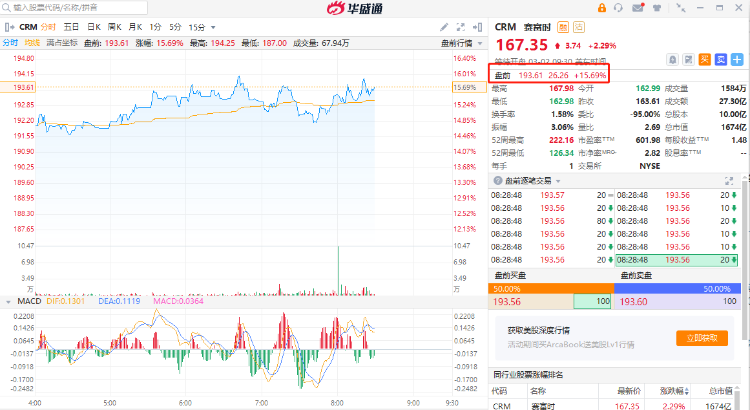The height and width of the screenshot is (410, 750).
Task: Click the blue sell (卖) icon
Action: pos(721,59)
